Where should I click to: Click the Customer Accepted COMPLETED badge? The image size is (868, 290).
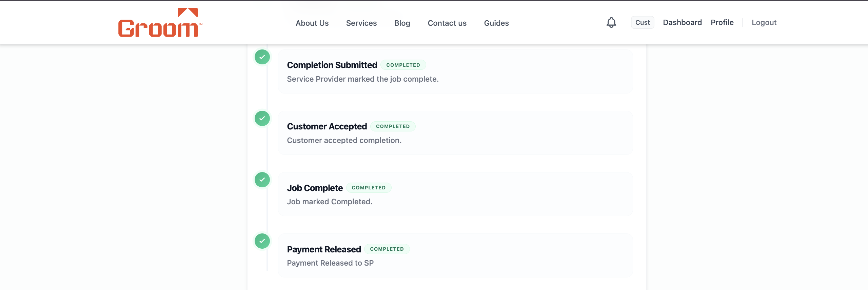tap(393, 126)
